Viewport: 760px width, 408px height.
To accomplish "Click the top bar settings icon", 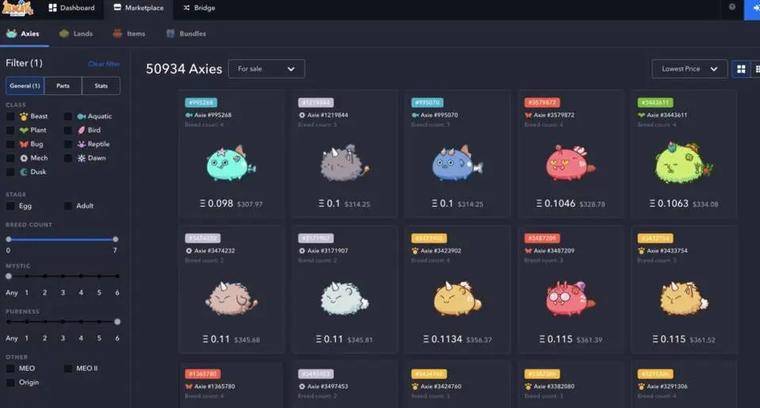I will click(732, 7).
